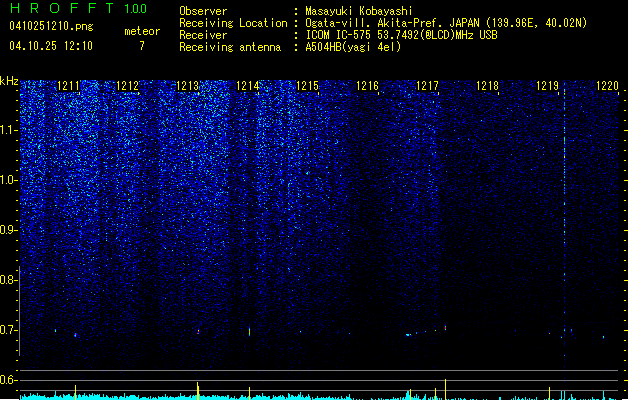Image resolution: width=629 pixels, height=400 pixels.
Task: Click the 1220 time marker
Action: pyautogui.click(x=607, y=86)
